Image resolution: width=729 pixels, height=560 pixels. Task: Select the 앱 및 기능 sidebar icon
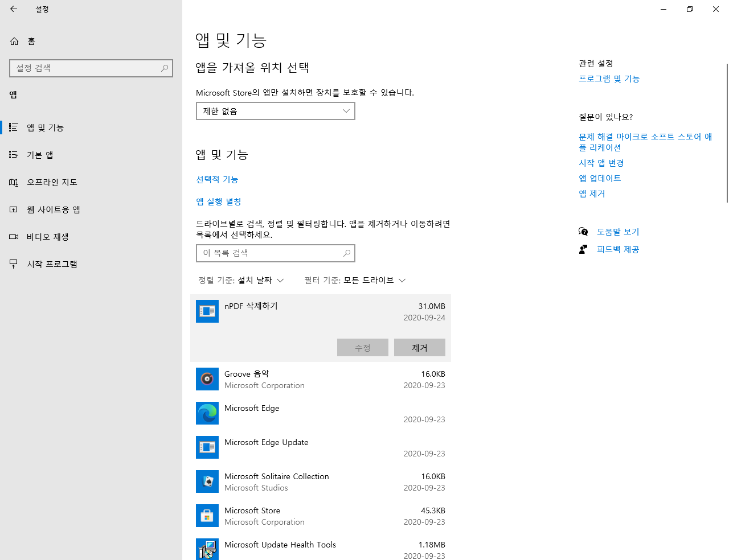(14, 127)
